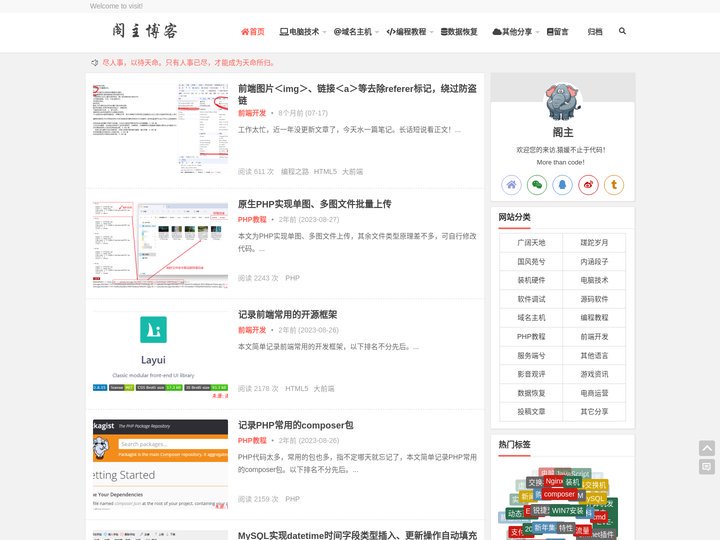Click thumbnail of the referer article

coord(160,128)
